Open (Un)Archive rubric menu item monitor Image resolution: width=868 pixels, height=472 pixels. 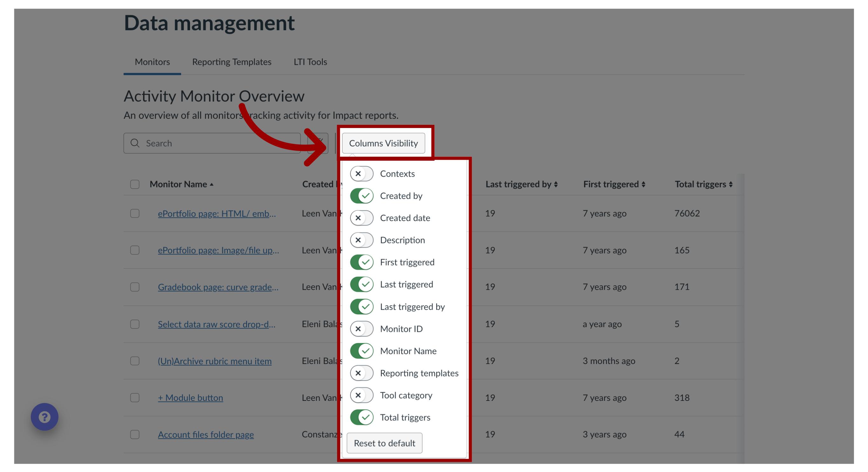pyautogui.click(x=215, y=361)
